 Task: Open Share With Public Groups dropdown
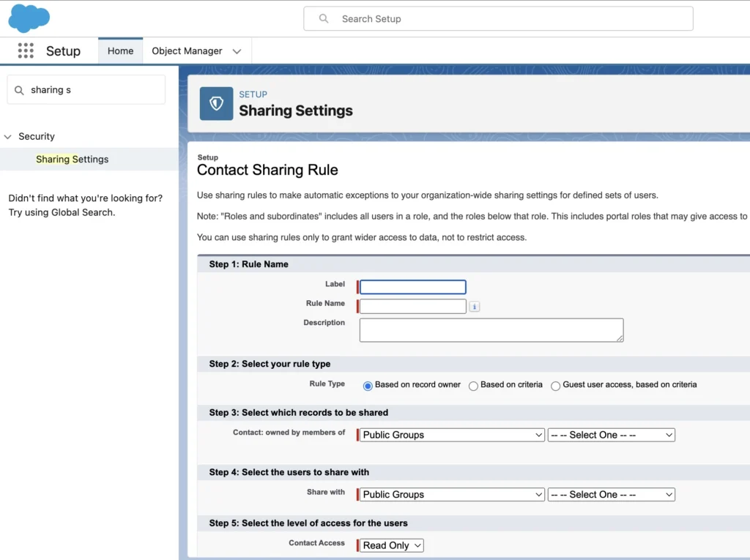pos(450,494)
